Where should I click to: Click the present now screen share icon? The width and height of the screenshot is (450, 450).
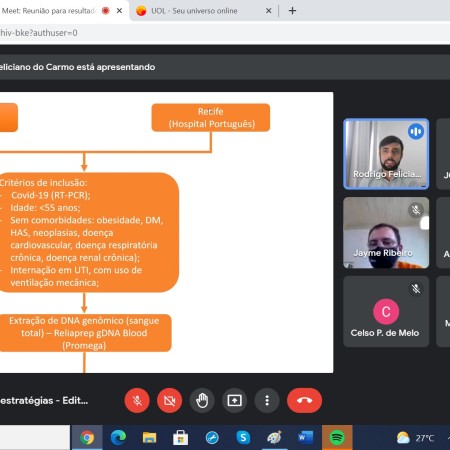tap(234, 400)
